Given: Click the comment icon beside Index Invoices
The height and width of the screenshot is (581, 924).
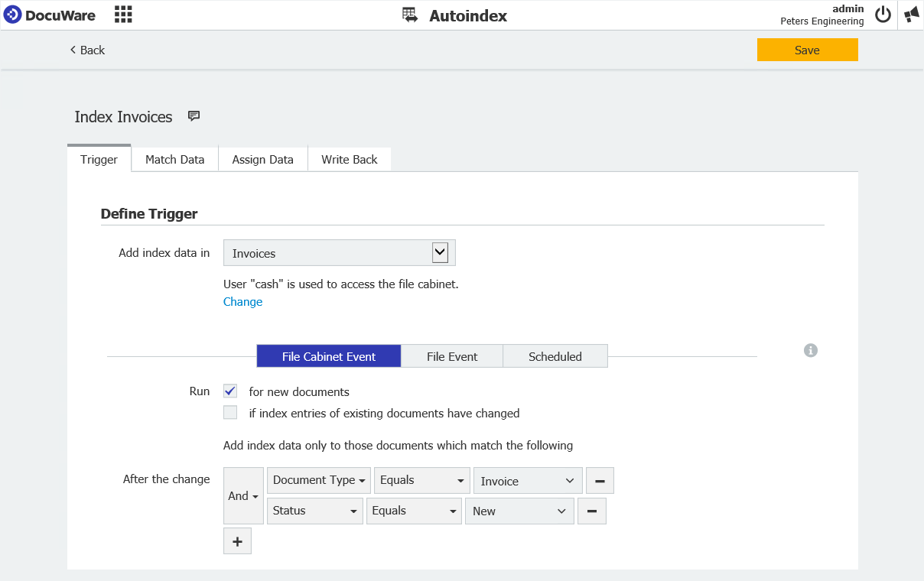Looking at the screenshot, I should (193, 115).
